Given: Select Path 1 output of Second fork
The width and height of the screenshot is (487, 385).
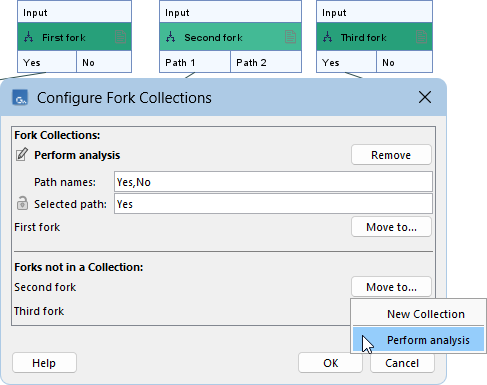Looking at the screenshot, I should 195,62.
